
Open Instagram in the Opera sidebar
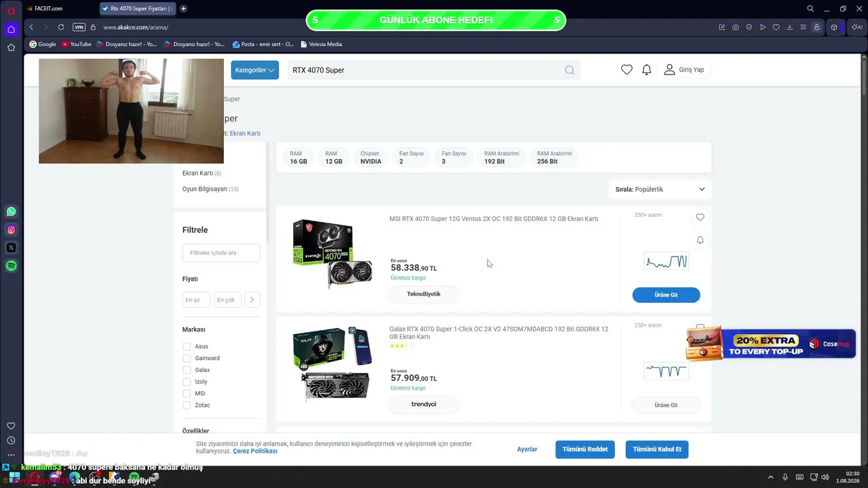coord(11,230)
